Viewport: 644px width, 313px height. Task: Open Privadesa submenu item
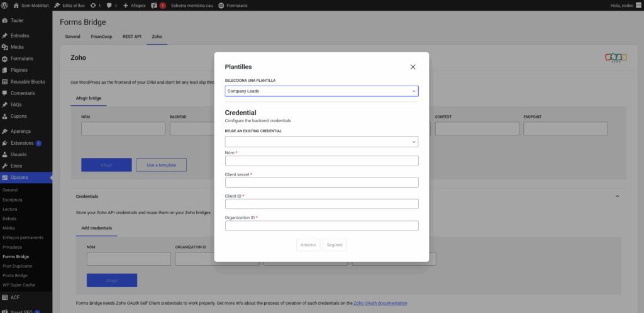pos(13,248)
